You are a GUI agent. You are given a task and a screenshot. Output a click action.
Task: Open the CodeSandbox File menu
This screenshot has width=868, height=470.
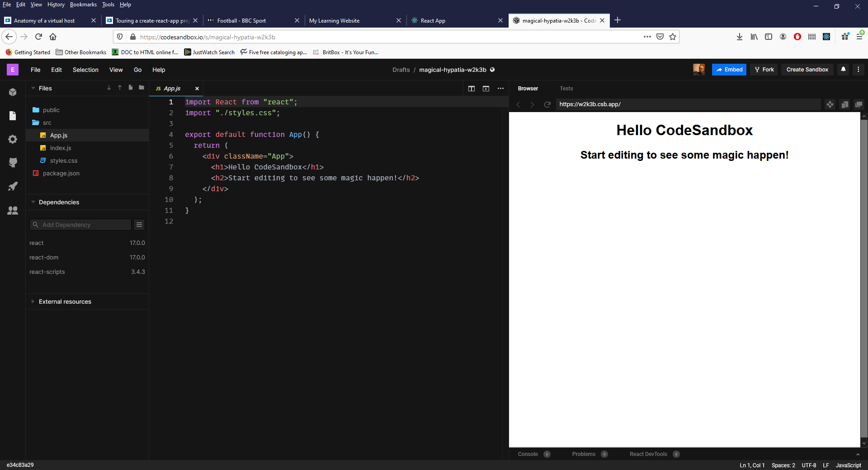click(x=35, y=70)
